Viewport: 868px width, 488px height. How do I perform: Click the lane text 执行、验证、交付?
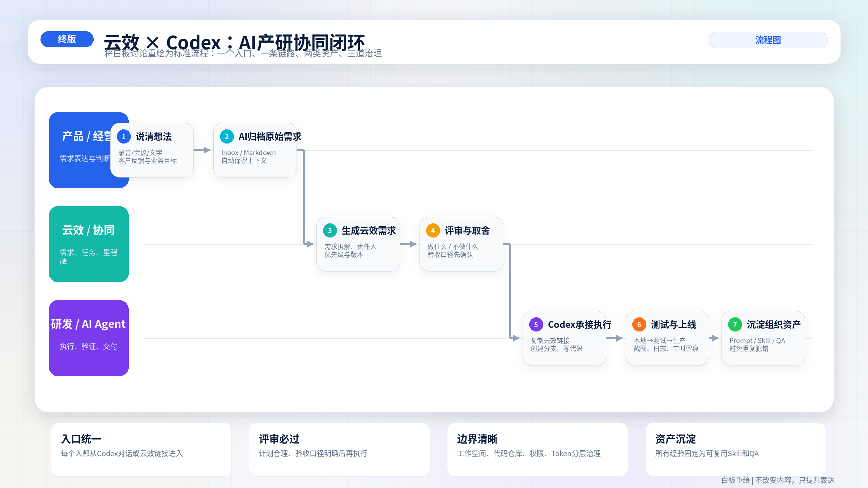(89, 346)
